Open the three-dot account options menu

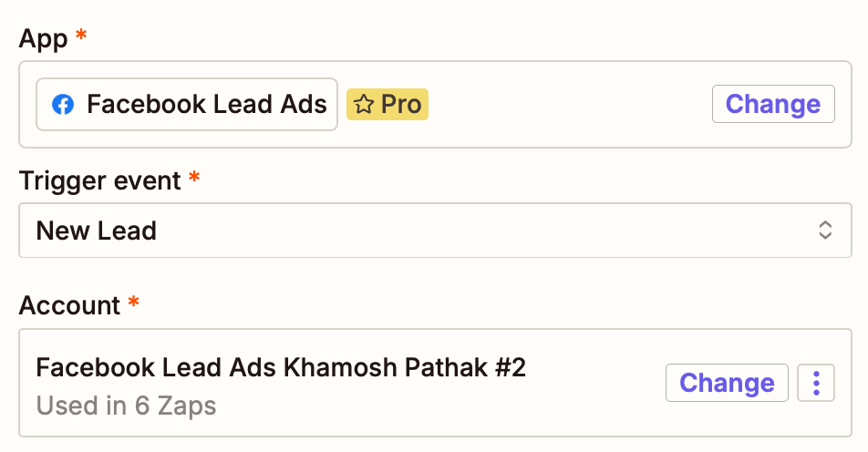(816, 384)
